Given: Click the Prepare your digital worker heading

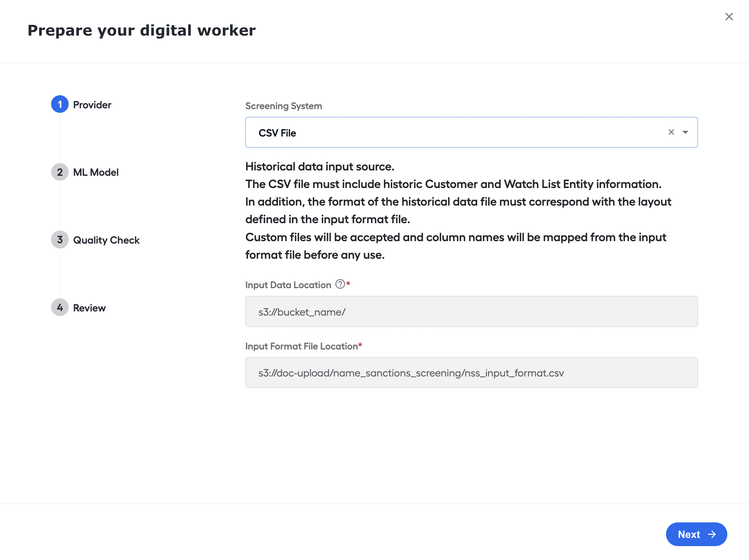Looking at the screenshot, I should (141, 31).
